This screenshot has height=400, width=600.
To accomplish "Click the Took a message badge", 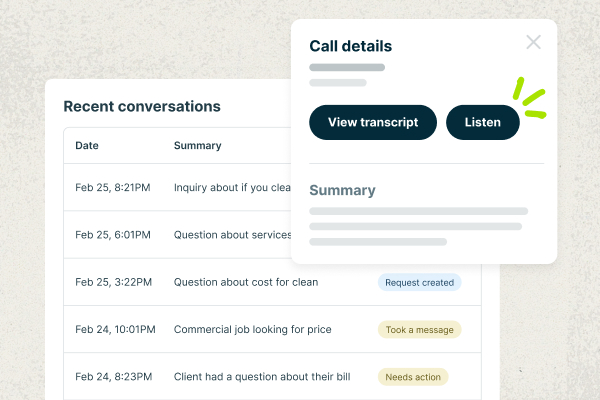I will [419, 329].
